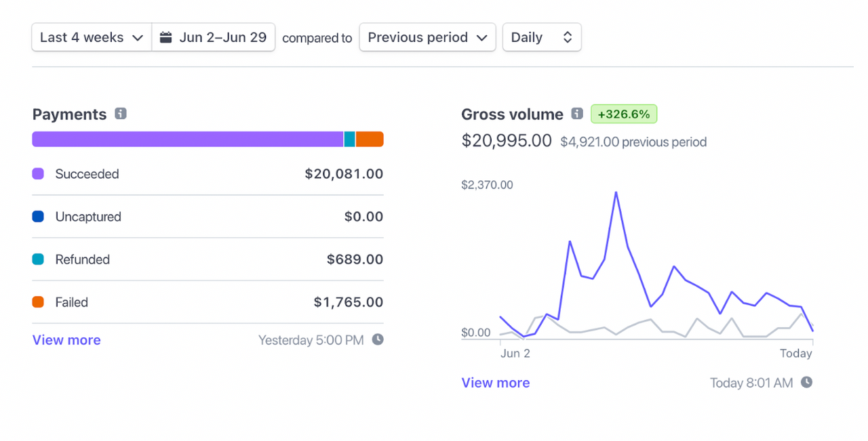Open the Last 4 weeks dropdown

point(91,37)
